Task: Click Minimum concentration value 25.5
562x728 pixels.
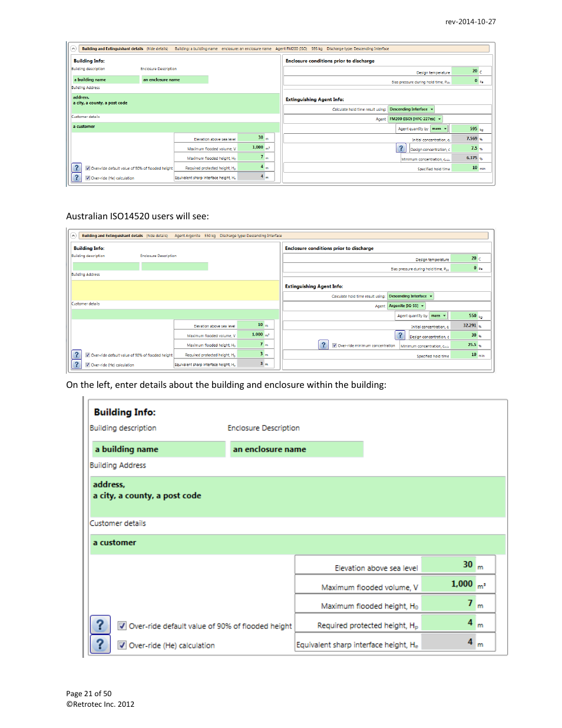Action: (x=464, y=345)
